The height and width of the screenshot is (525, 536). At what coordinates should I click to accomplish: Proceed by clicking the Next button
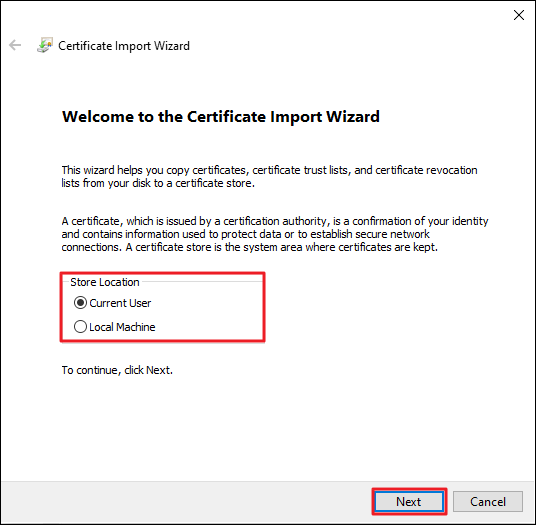pyautogui.click(x=409, y=501)
